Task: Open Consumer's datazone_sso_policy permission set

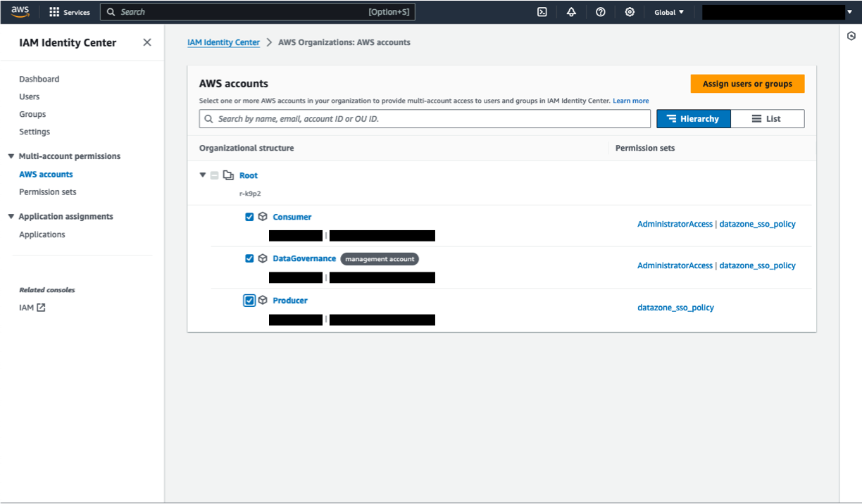Action: pos(758,224)
